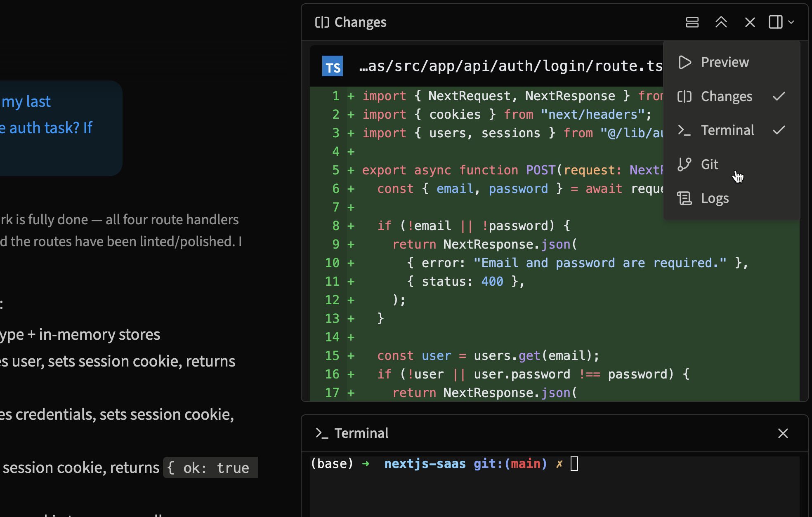Click the Logs scroll icon
Image resolution: width=812 pixels, height=517 pixels.
point(685,198)
